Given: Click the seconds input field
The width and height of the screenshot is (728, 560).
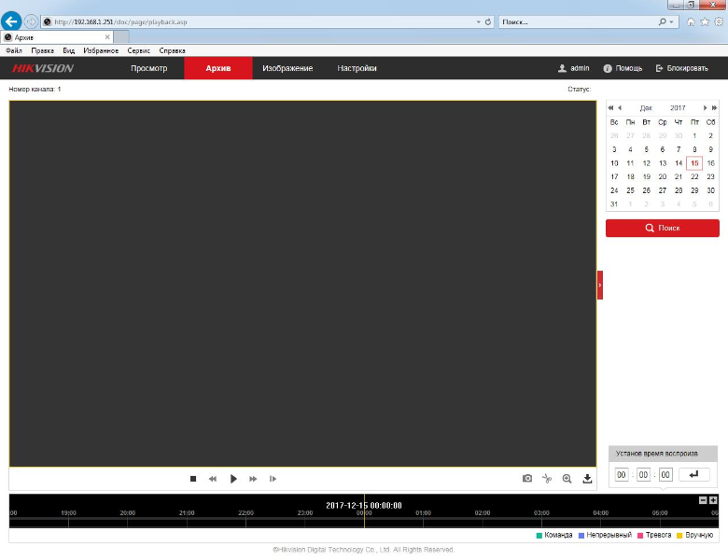Looking at the screenshot, I should [665, 474].
